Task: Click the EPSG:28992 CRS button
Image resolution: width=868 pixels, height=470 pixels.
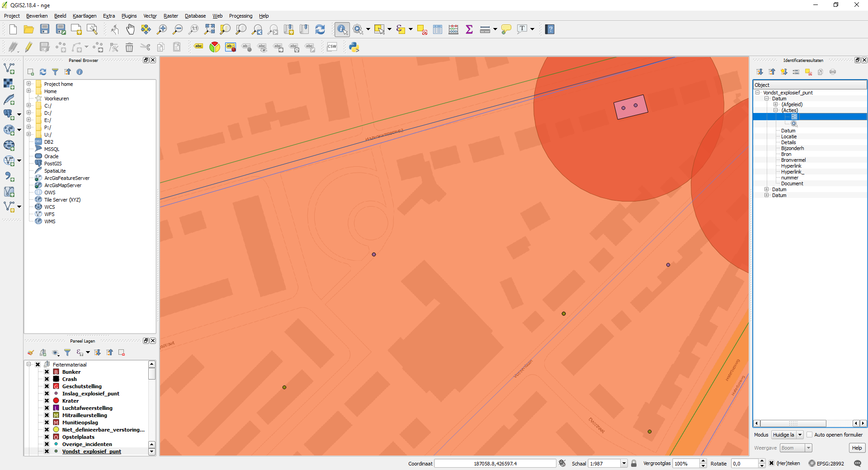Action: tap(826, 463)
